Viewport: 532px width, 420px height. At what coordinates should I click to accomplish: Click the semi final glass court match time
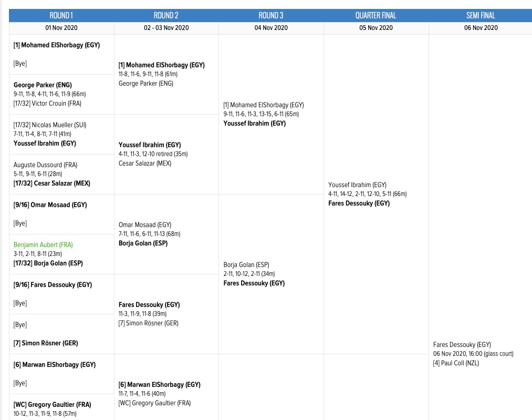(x=473, y=354)
